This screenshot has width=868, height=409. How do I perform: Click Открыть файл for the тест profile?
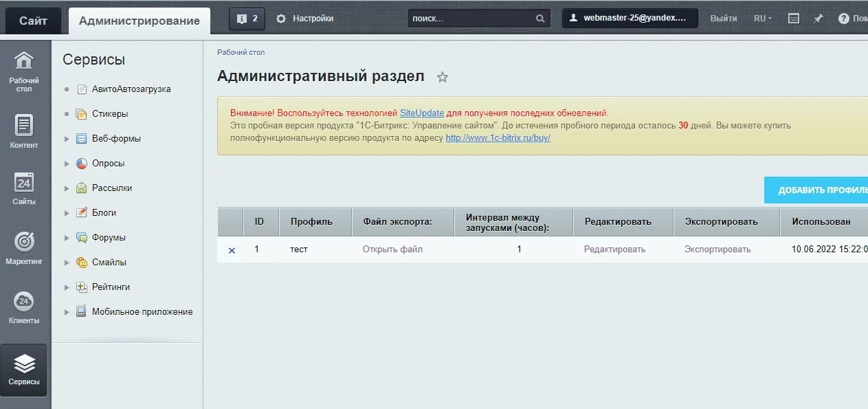[x=392, y=250]
